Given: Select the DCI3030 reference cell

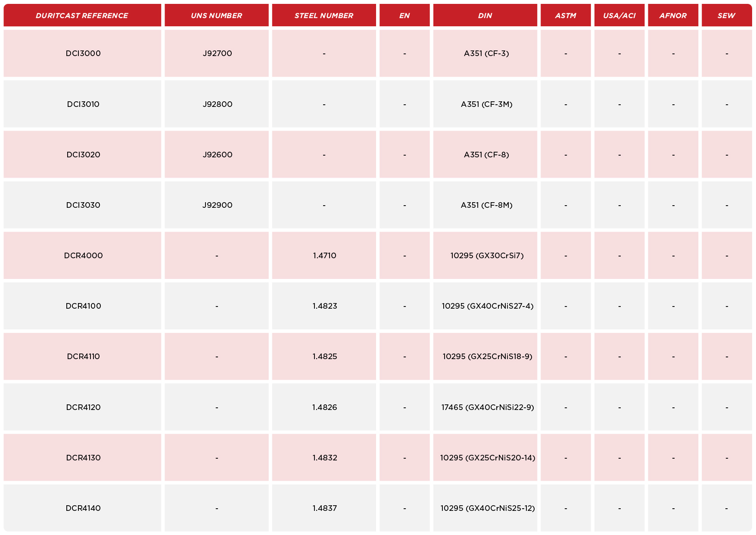Looking at the screenshot, I should click(82, 205).
